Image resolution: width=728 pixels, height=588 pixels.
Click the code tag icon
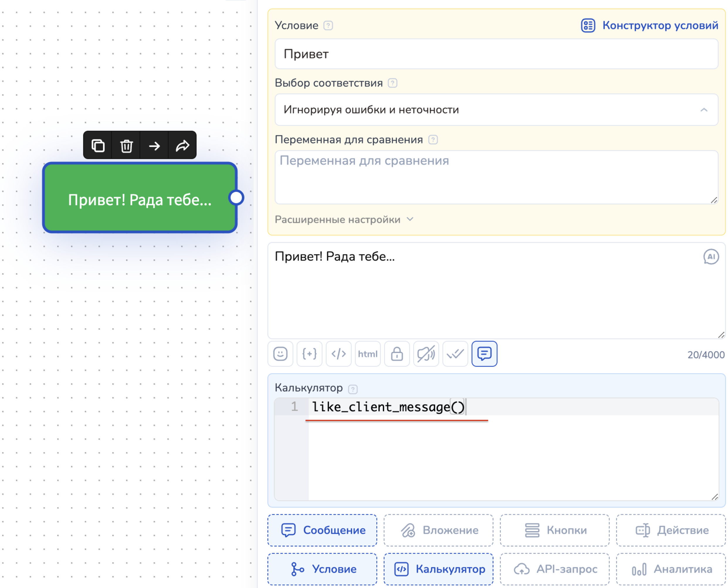(x=338, y=354)
